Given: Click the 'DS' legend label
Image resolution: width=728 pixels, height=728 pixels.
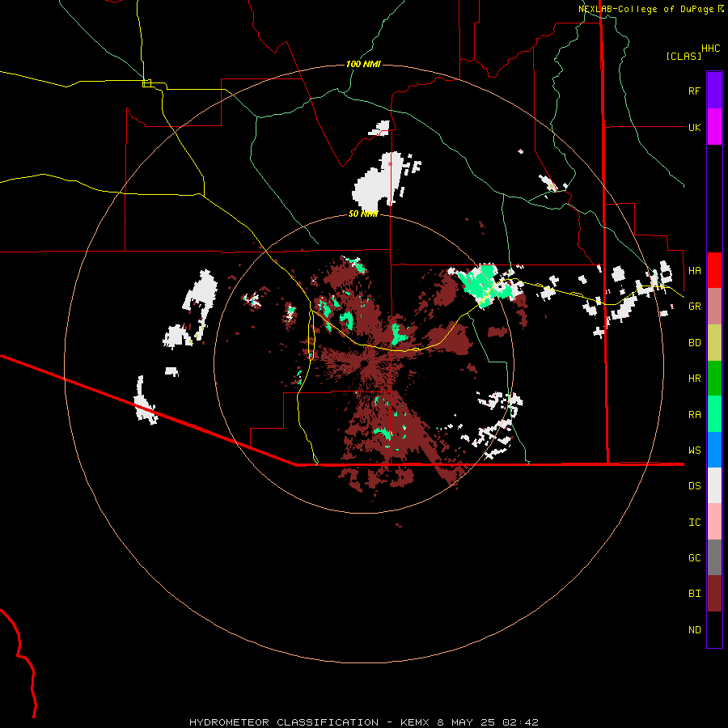Looking at the screenshot, I should [x=694, y=486].
